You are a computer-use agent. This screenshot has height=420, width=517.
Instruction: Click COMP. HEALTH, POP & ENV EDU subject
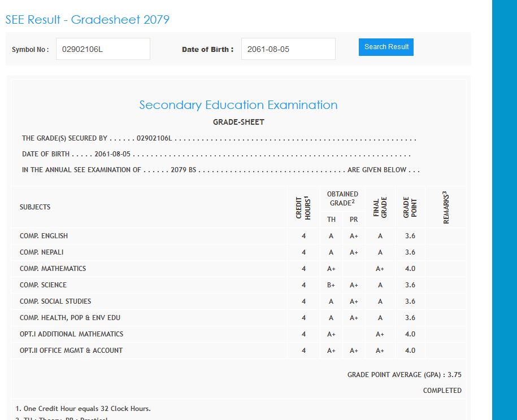pyautogui.click(x=71, y=318)
